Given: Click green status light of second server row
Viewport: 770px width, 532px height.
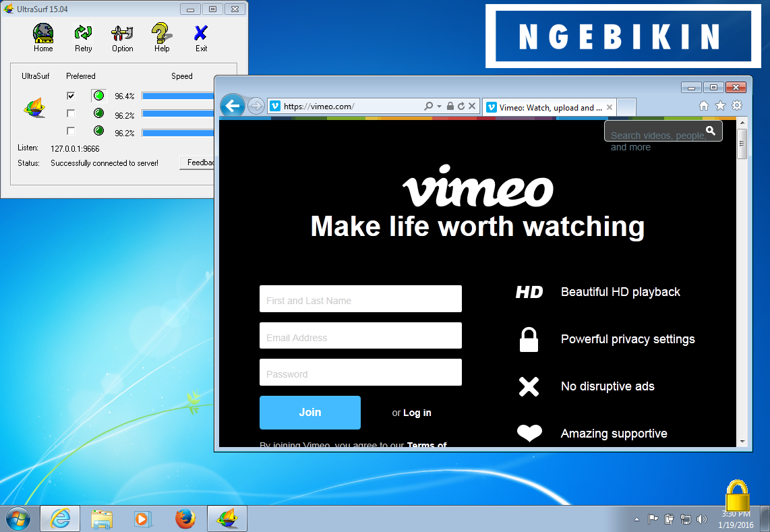Looking at the screenshot, I should click(98, 113).
